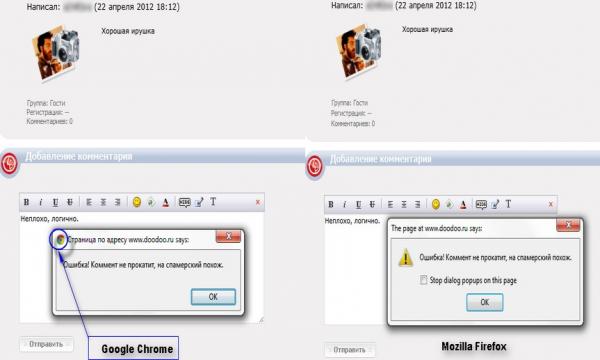Align text left in the Chrome-side editor
Image resolution: width=600 pixels, height=360 pixels.
89,202
